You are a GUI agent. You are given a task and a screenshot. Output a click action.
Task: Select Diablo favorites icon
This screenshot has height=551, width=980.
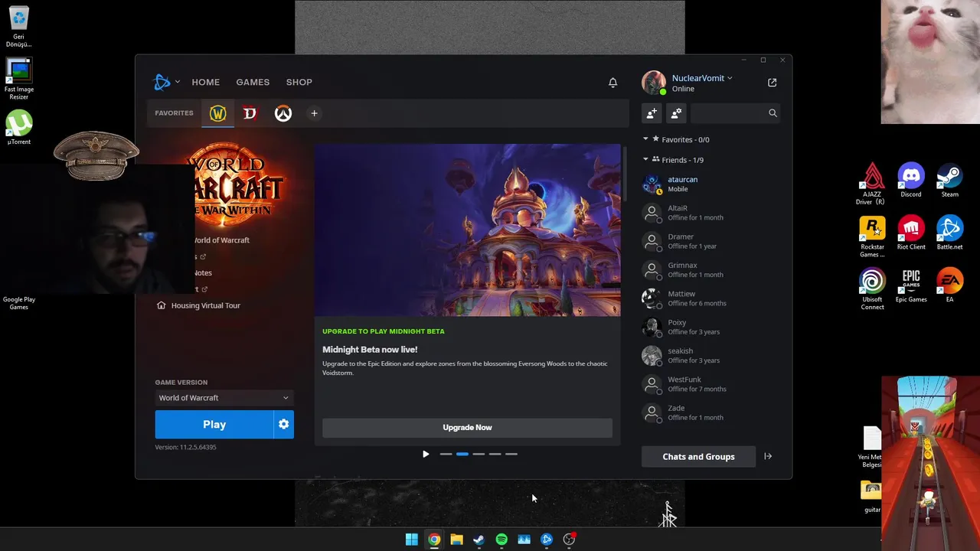[x=250, y=113]
